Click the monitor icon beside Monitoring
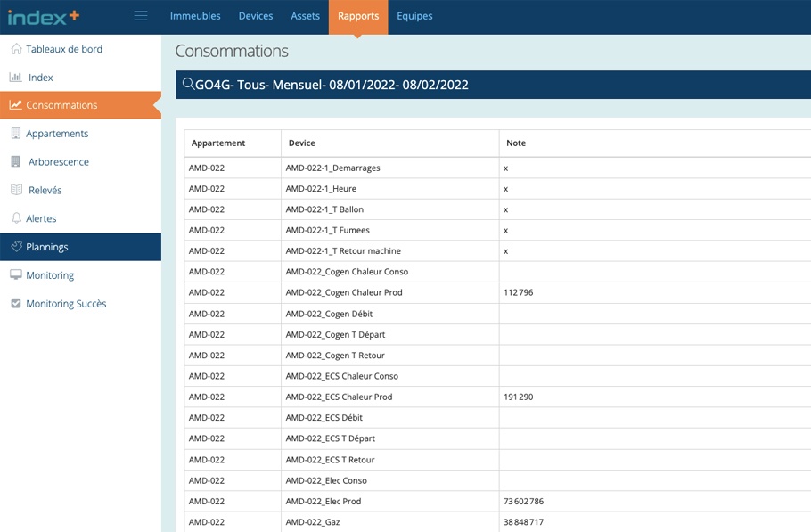This screenshot has height=532, width=811. pos(16,275)
